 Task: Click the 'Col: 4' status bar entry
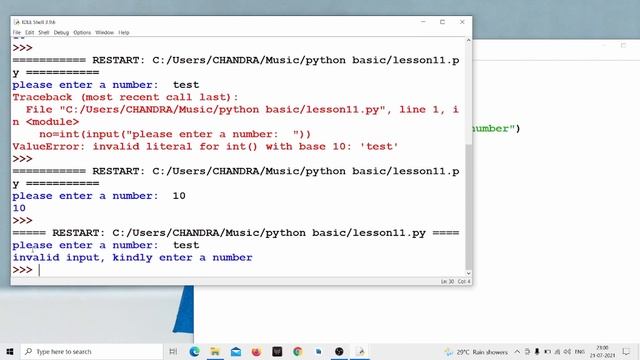click(464, 282)
